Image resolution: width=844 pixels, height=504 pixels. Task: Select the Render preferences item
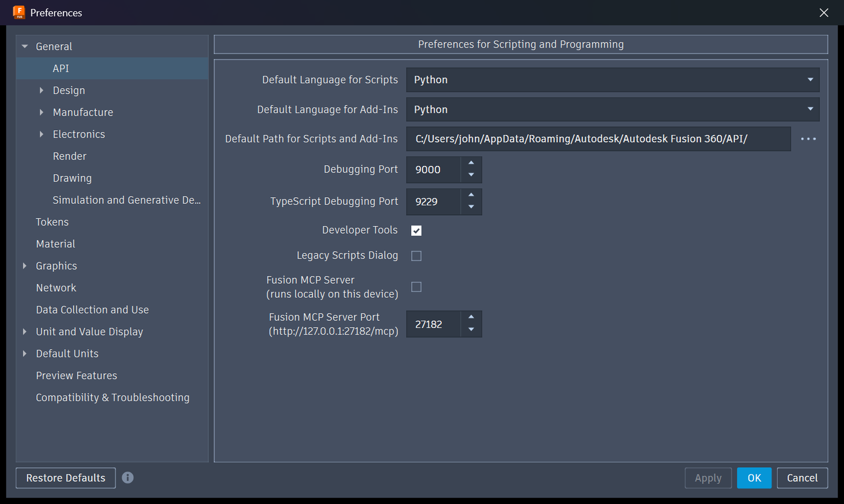click(x=69, y=156)
